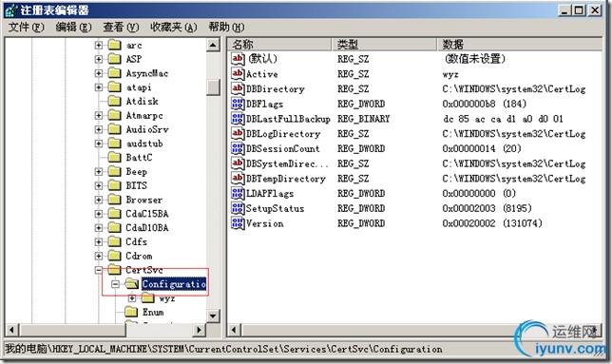This screenshot has width=612, height=364.
Task: Click the value pane scroll-left arrow
Action: pyautogui.click(x=234, y=330)
